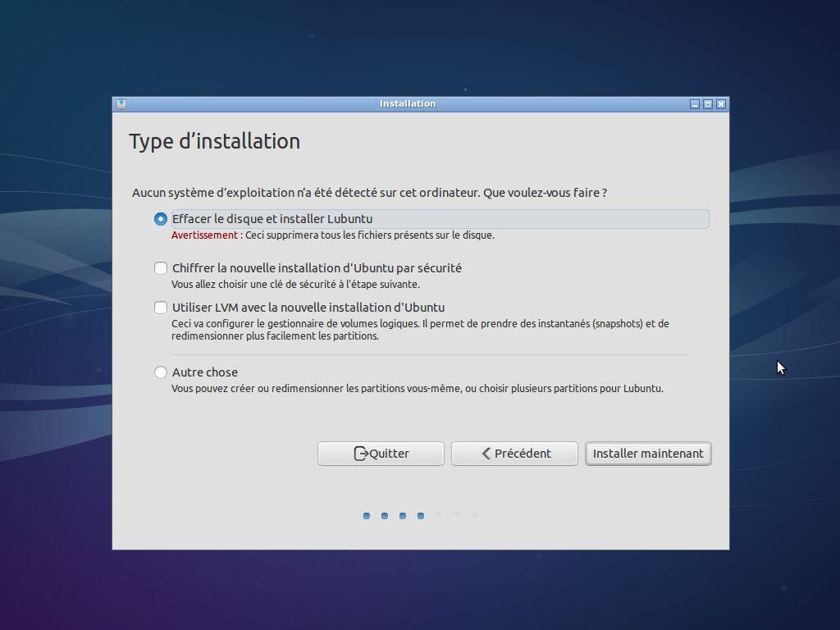Click the "Installation" window title bar
The height and width of the screenshot is (630, 840).
(408, 104)
